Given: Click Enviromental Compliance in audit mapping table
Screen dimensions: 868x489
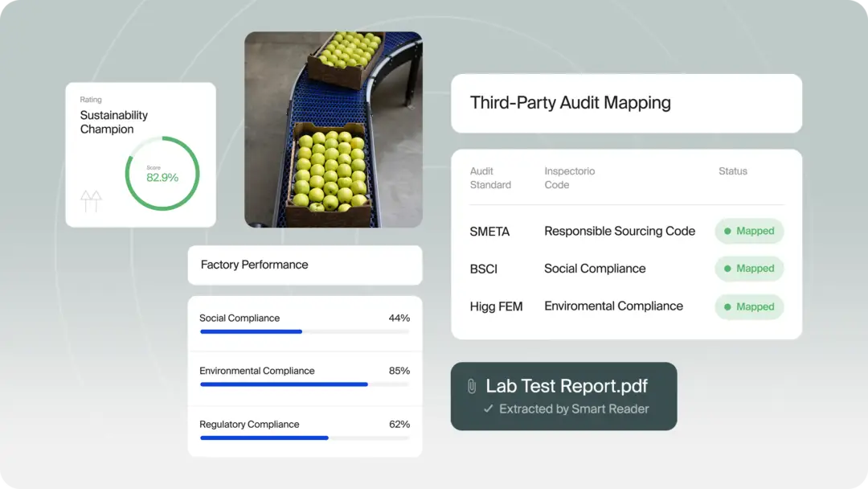Looking at the screenshot, I should pos(613,306).
